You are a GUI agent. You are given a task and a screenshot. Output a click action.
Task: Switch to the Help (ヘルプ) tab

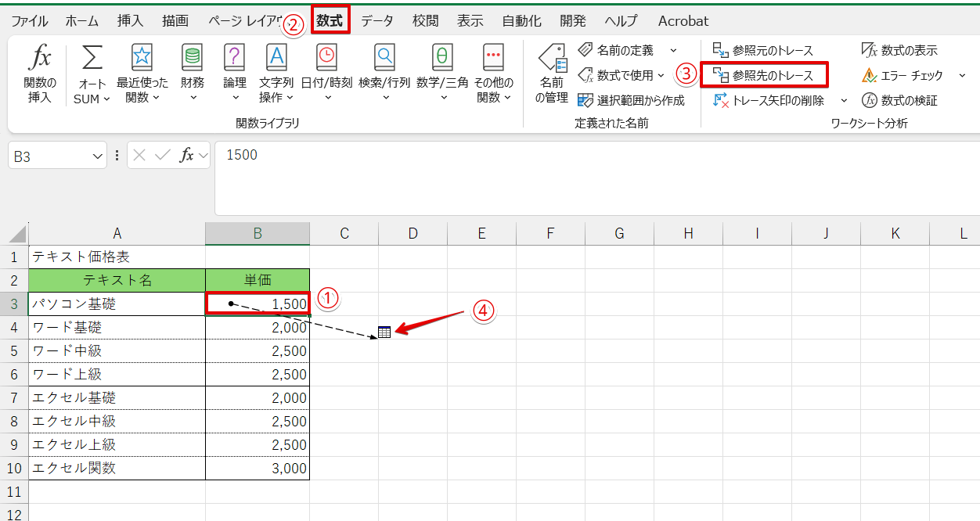pos(621,21)
